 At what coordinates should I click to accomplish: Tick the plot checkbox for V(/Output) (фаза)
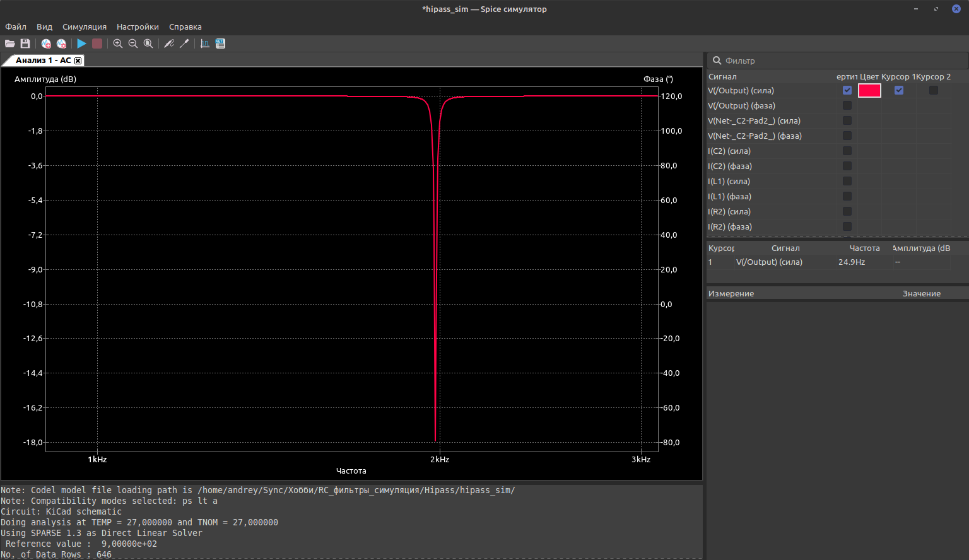point(847,105)
